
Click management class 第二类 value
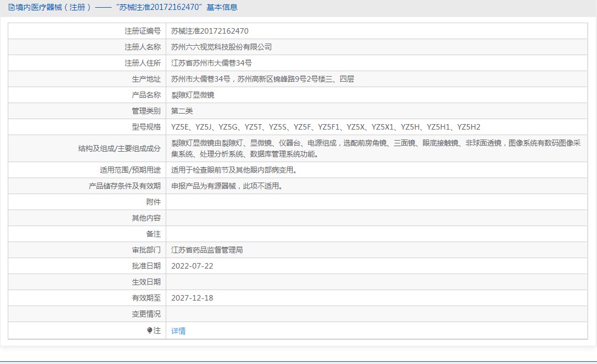click(182, 111)
